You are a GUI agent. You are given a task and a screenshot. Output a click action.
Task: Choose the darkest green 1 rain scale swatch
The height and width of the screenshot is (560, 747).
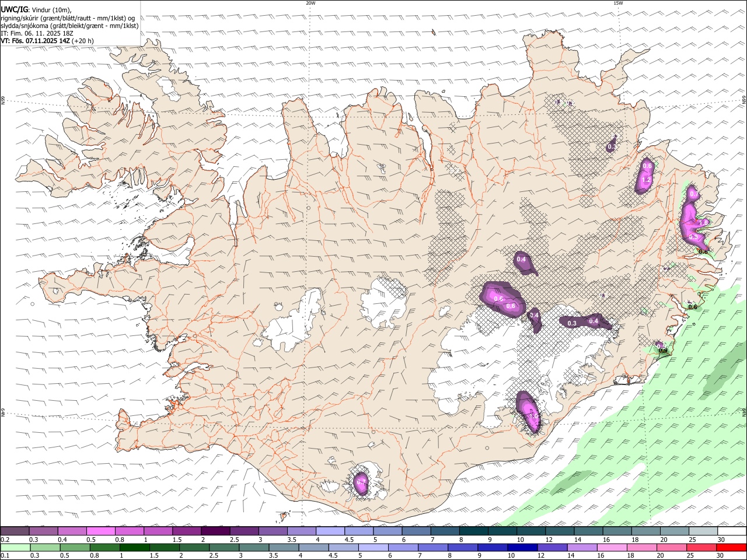click(x=134, y=548)
